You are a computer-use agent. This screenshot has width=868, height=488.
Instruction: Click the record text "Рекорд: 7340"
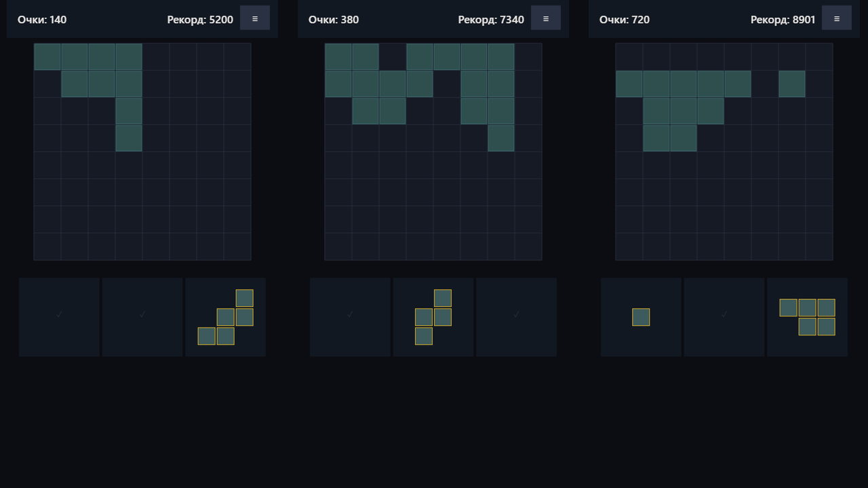491,20
